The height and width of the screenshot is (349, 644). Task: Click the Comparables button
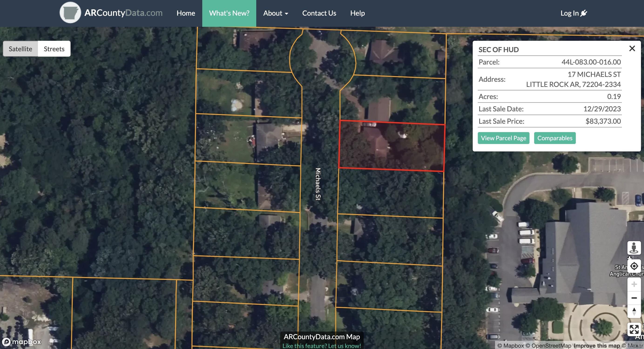point(554,138)
